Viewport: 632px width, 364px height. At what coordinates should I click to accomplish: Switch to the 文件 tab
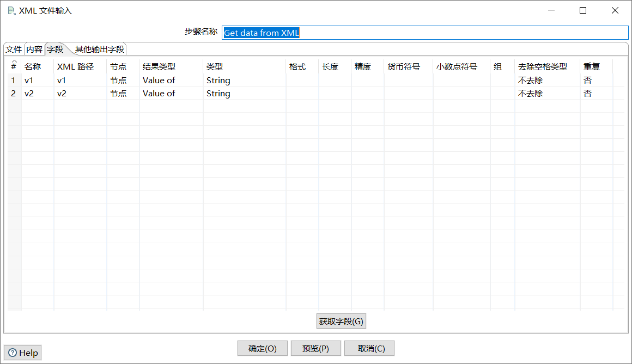coord(13,48)
